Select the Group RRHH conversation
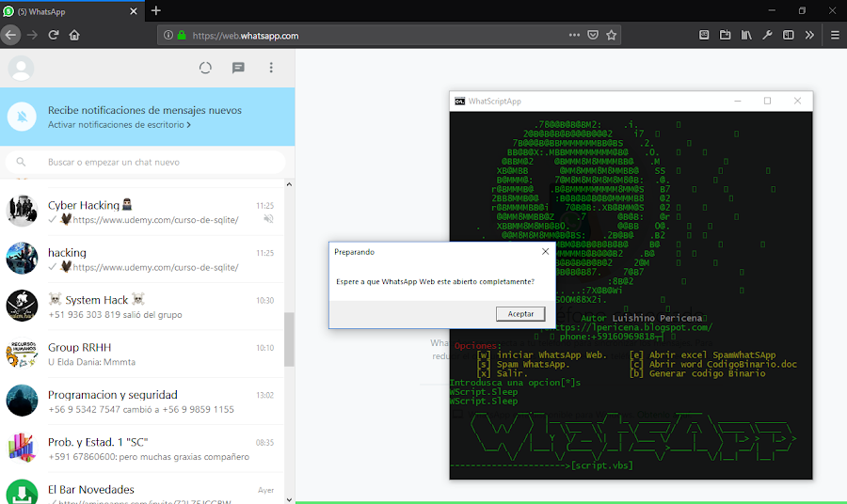The width and height of the screenshot is (847, 504). pos(142,354)
